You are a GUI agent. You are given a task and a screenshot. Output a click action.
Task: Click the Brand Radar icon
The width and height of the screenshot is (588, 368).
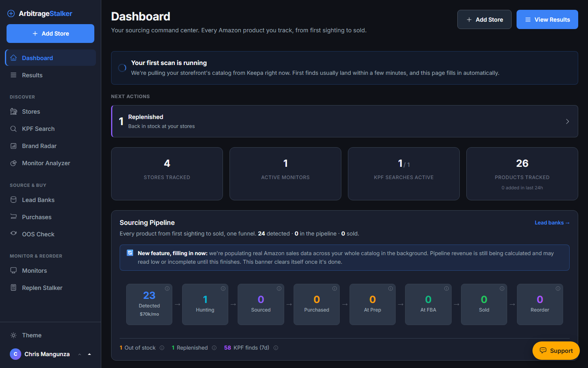13,146
